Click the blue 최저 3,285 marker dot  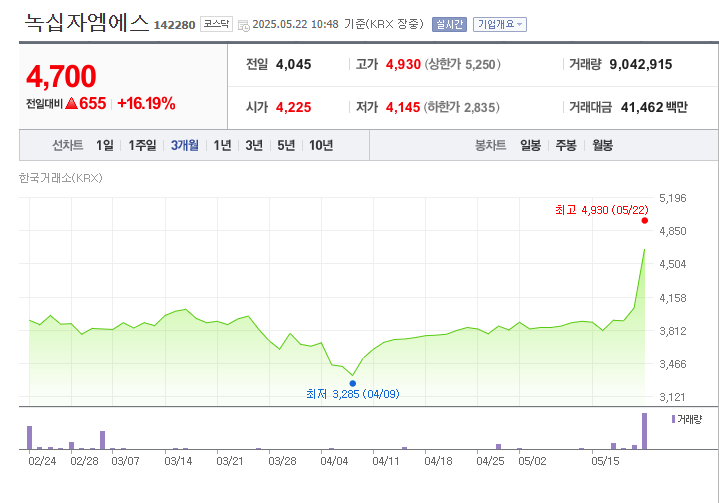[353, 383]
